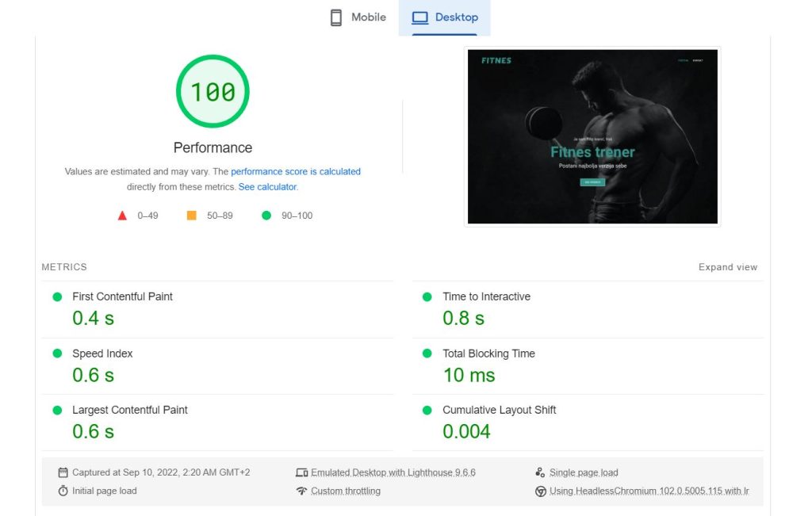The image size is (812, 516).
Task: Click the Fitnes website screenshot thumbnail
Action: pos(592,136)
